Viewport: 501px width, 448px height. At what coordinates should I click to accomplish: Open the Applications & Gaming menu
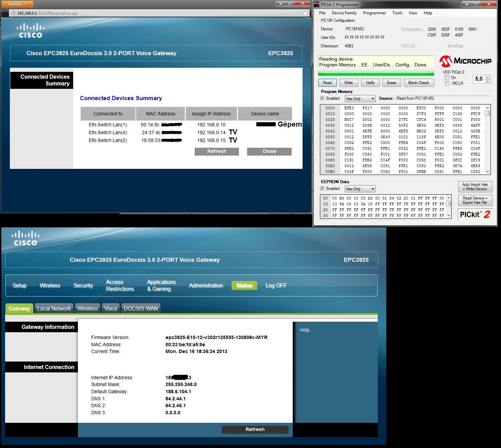(x=161, y=286)
